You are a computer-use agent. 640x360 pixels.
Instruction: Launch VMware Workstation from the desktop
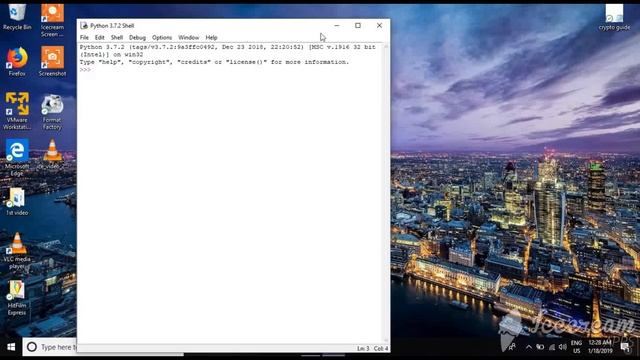(17, 111)
